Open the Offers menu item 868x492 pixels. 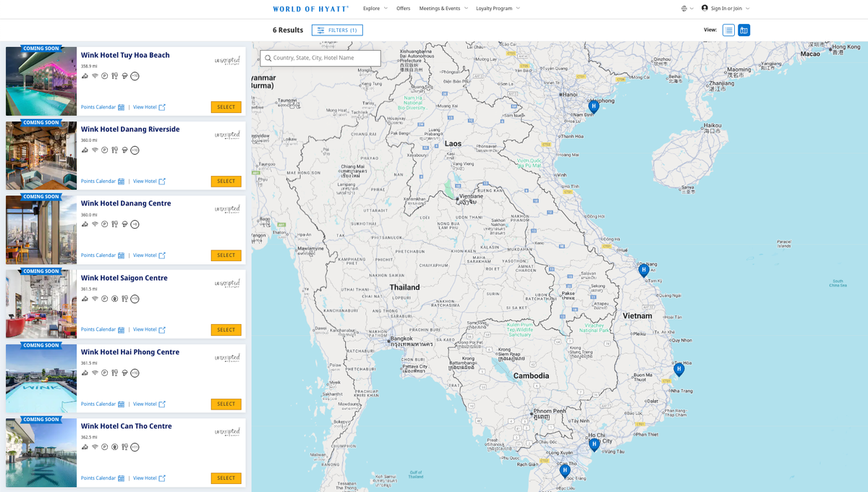(x=404, y=9)
